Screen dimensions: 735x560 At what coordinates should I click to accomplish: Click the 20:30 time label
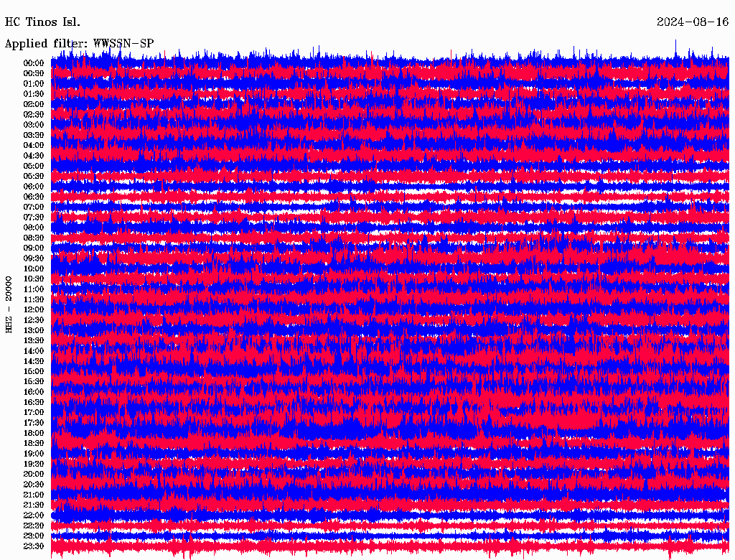pyautogui.click(x=34, y=485)
